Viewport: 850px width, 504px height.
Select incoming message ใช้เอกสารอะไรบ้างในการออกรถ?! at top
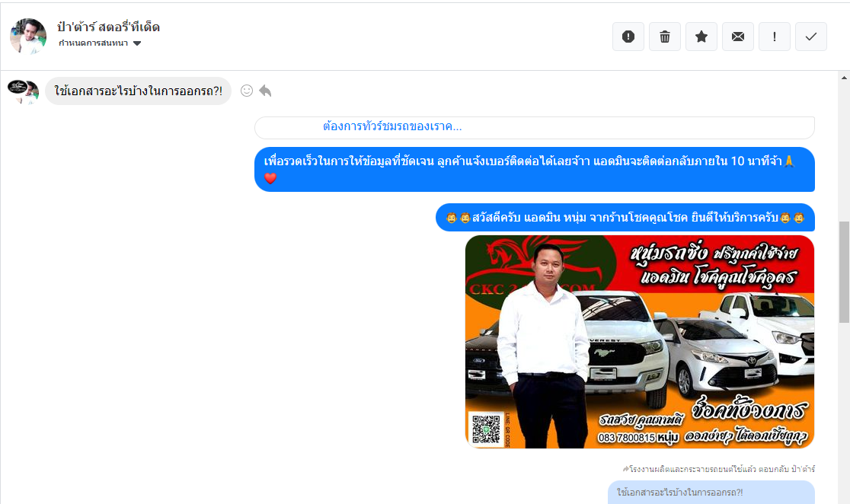coord(138,91)
